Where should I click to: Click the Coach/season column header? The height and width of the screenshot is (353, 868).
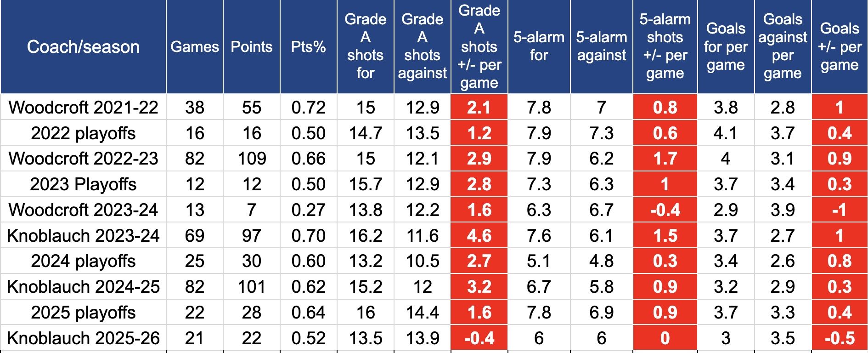(x=83, y=47)
